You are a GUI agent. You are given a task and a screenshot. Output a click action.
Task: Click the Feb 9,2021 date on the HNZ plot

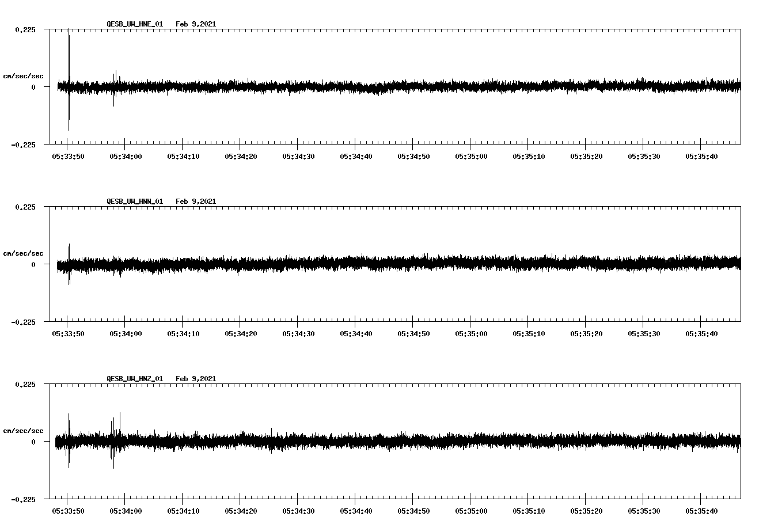(196, 378)
